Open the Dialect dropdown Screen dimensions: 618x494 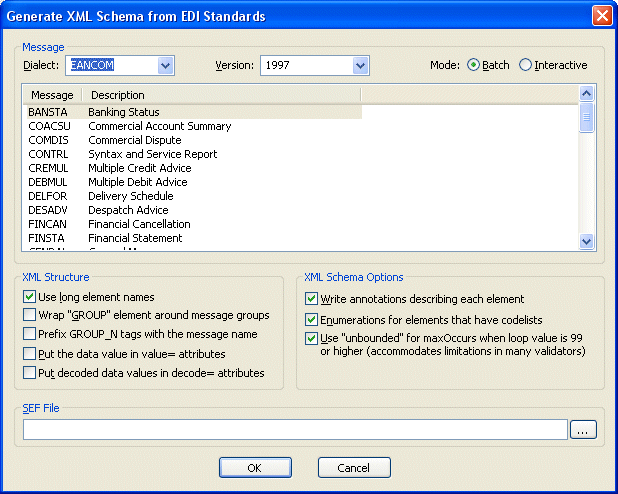pyautogui.click(x=166, y=65)
